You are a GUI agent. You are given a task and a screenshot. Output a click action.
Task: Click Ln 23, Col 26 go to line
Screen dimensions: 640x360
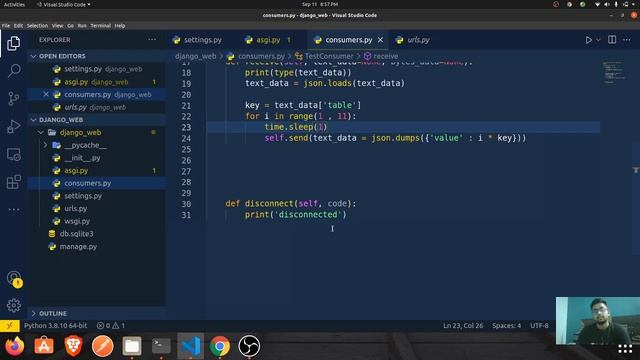pos(463,326)
